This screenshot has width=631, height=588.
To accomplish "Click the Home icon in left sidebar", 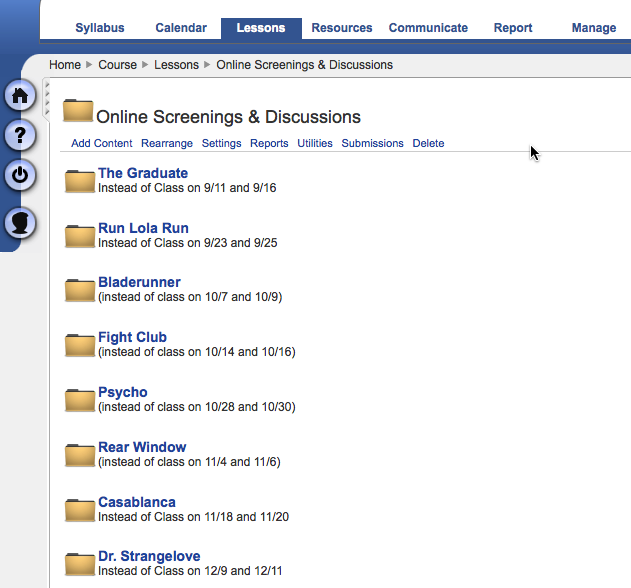I will [x=20, y=96].
